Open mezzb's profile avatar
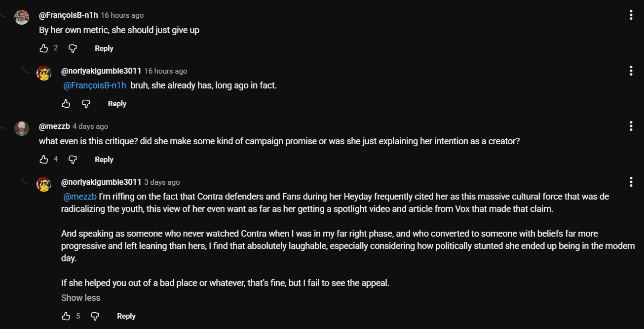The height and width of the screenshot is (329, 644). pyautogui.click(x=22, y=128)
